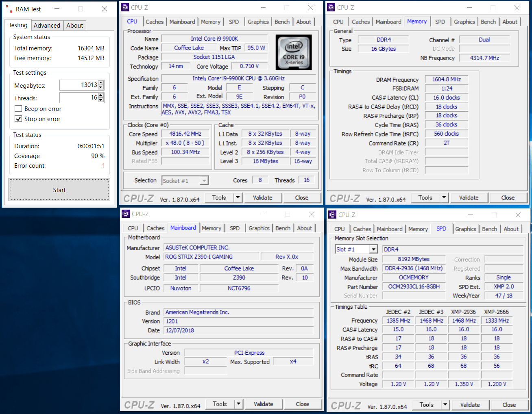Switch to the Advanced tab in RAM Test
Image resolution: width=532 pixels, height=414 pixels.
pyautogui.click(x=47, y=25)
